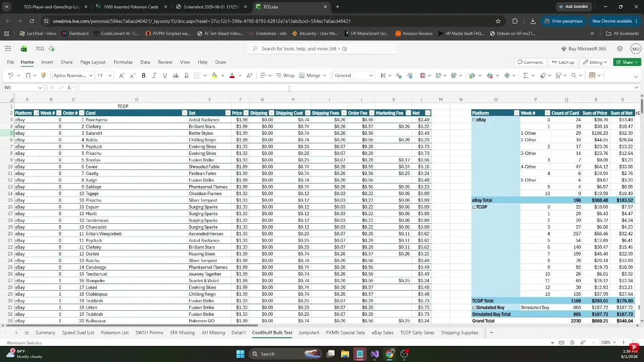Click the Find magnifier icon in ribbon
This screenshot has width=644, height=362.
(x=574, y=75)
